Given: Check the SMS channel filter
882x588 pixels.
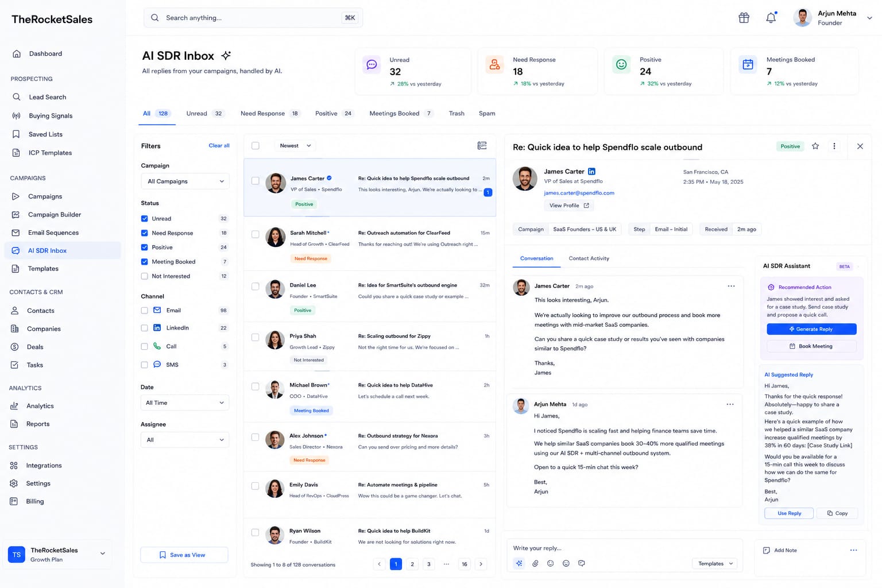Looking at the screenshot, I should tap(145, 365).
